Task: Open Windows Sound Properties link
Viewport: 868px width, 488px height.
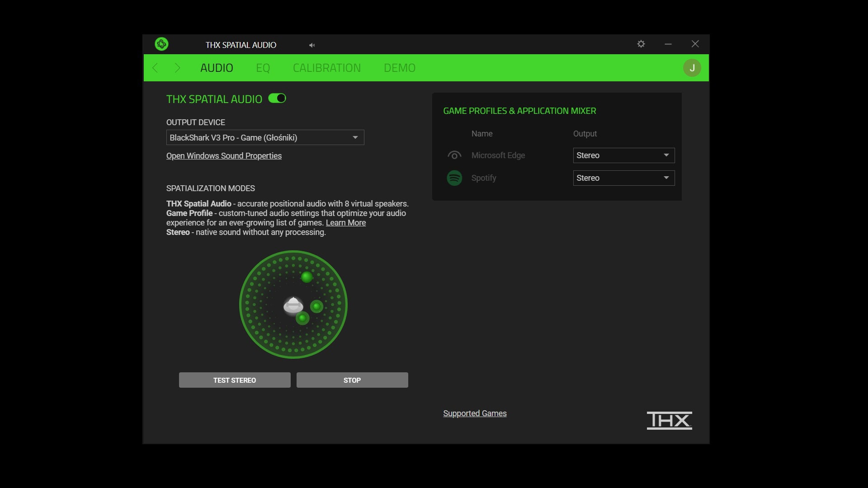Action: [x=224, y=156]
